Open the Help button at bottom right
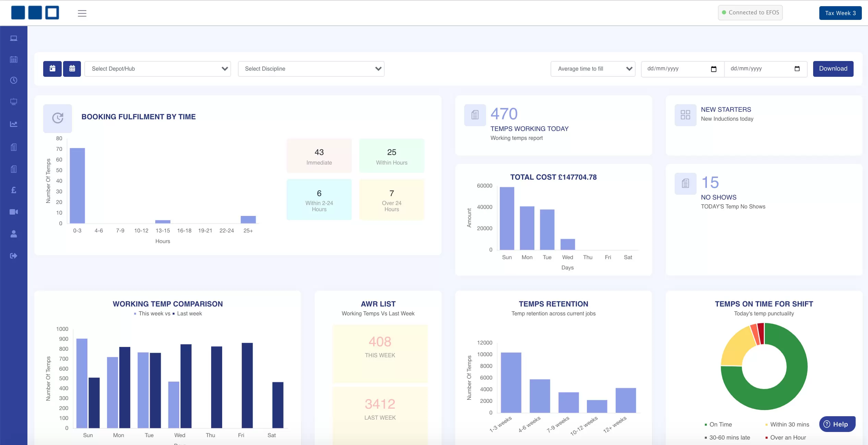The width and height of the screenshot is (868, 445). pos(837,424)
